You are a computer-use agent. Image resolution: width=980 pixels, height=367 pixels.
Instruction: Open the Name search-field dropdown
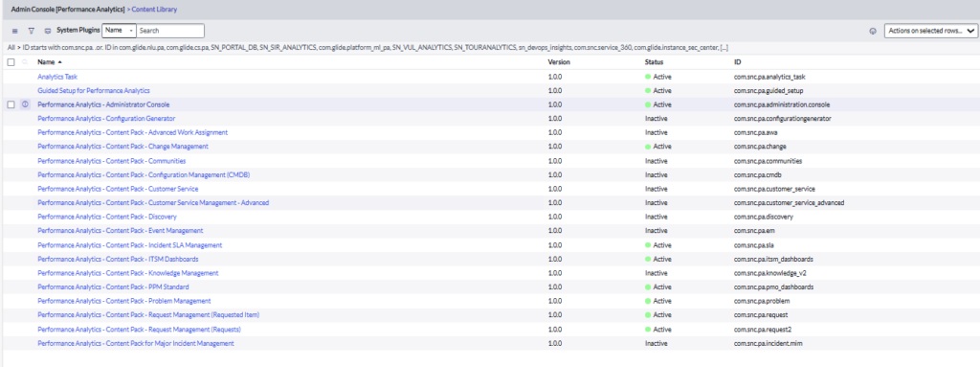click(119, 30)
